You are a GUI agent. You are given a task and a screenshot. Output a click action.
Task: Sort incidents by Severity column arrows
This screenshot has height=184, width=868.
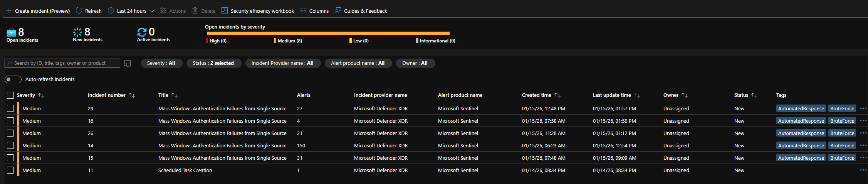42,95
